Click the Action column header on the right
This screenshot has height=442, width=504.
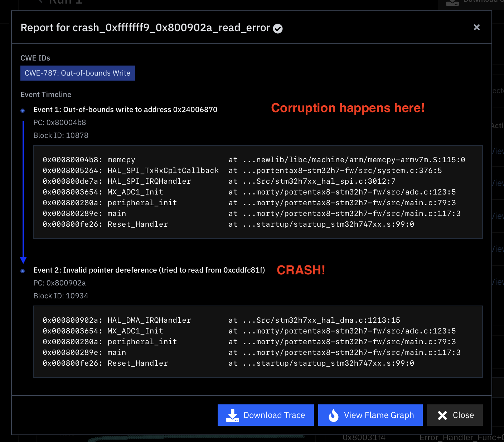(x=498, y=126)
